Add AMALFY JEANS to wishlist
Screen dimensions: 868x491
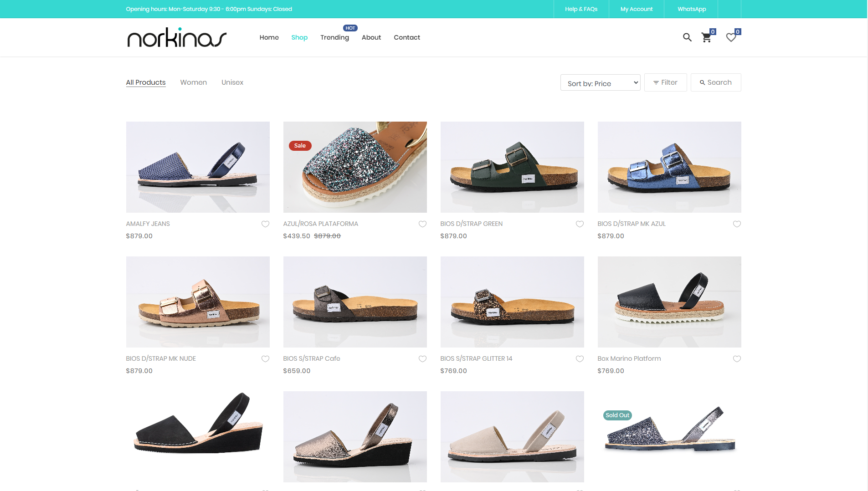[x=265, y=224]
